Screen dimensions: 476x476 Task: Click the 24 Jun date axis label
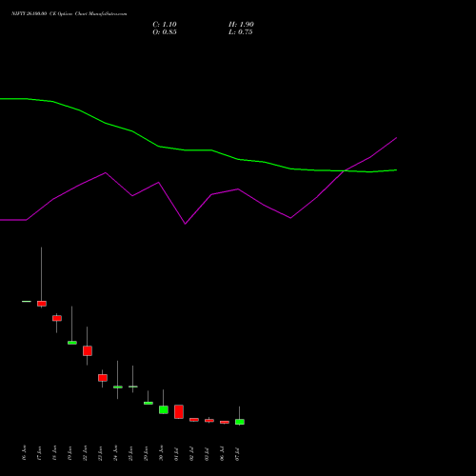coord(116,452)
